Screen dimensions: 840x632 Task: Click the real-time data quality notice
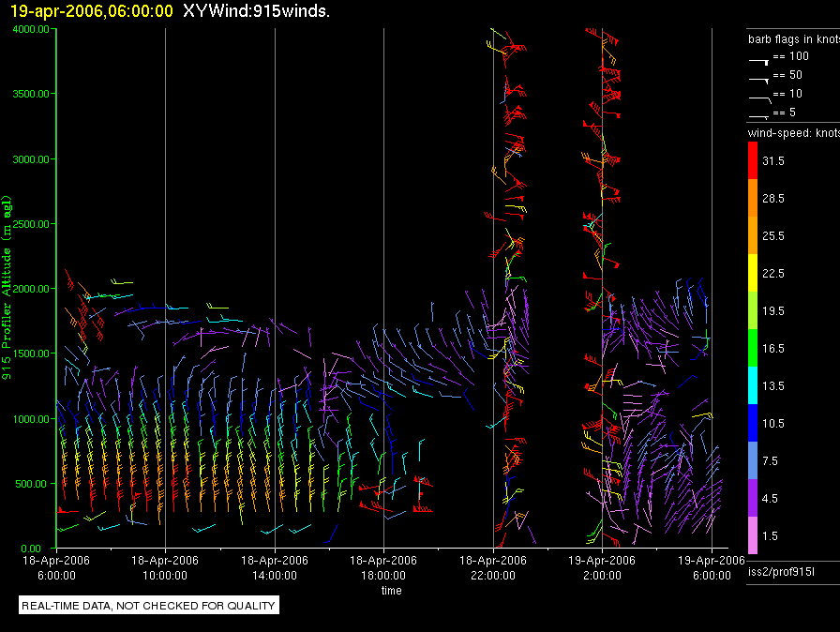pyautogui.click(x=148, y=606)
